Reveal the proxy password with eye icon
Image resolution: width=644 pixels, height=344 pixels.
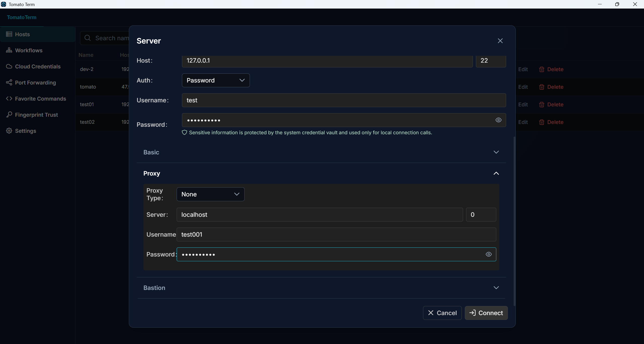coord(488,254)
